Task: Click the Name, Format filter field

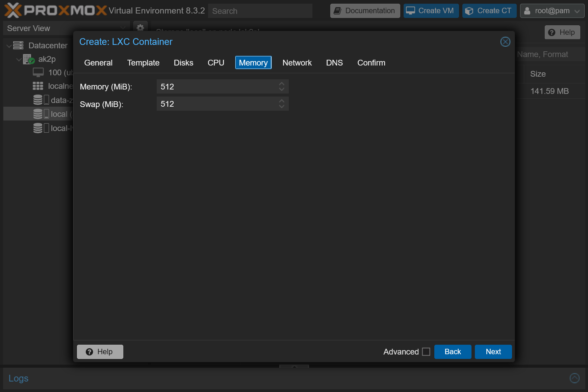Action: coord(551,54)
